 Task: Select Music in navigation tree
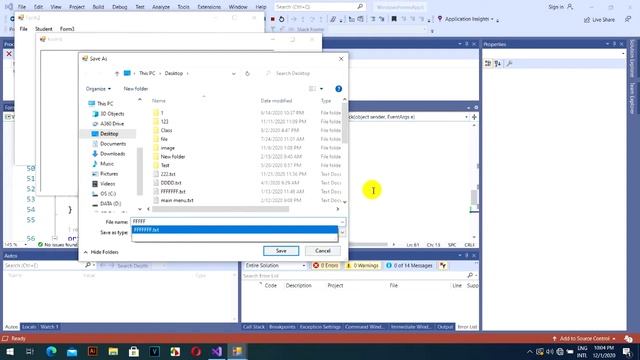click(x=107, y=164)
